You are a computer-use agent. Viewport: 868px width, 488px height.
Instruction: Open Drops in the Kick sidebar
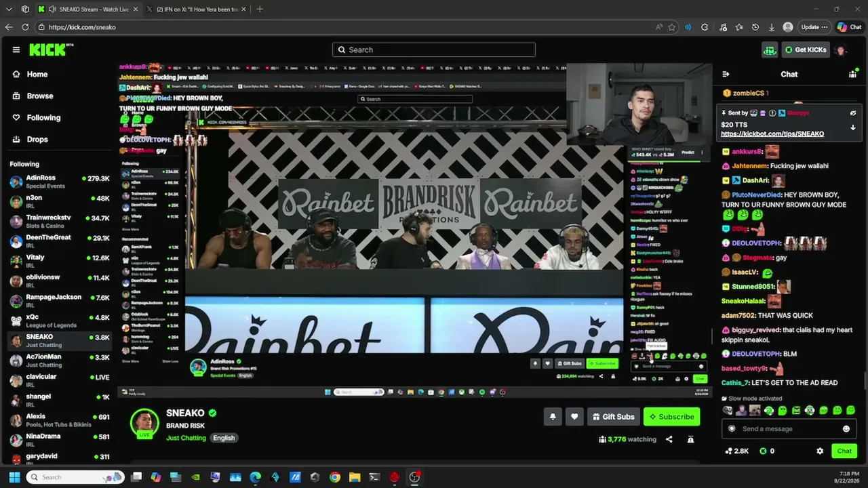click(37, 140)
